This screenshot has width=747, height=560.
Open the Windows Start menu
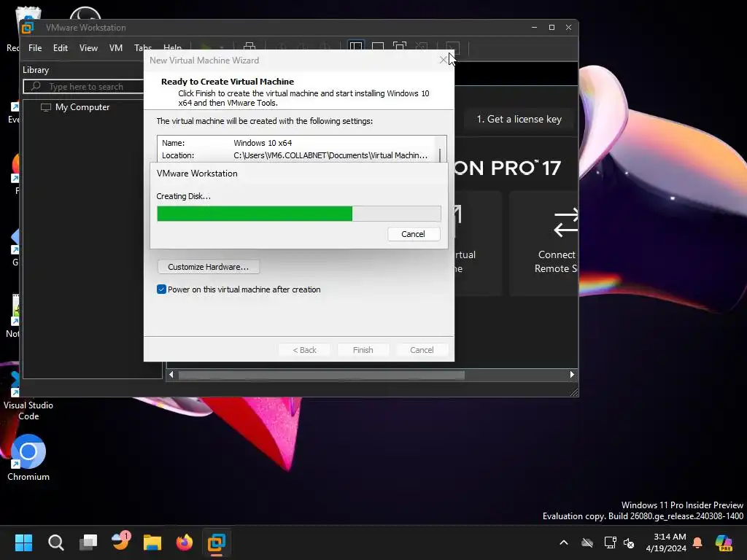[x=23, y=542]
